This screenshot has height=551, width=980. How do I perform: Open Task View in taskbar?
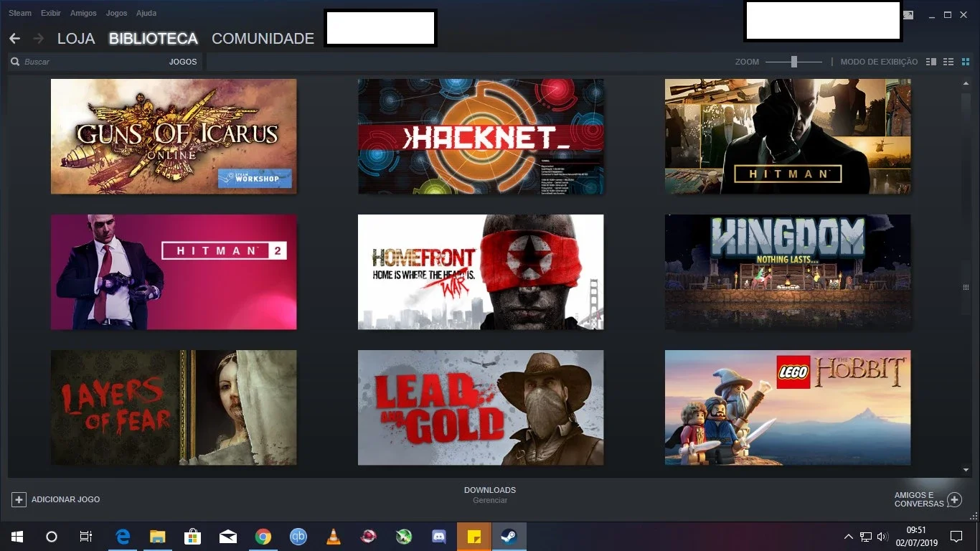[x=85, y=536]
